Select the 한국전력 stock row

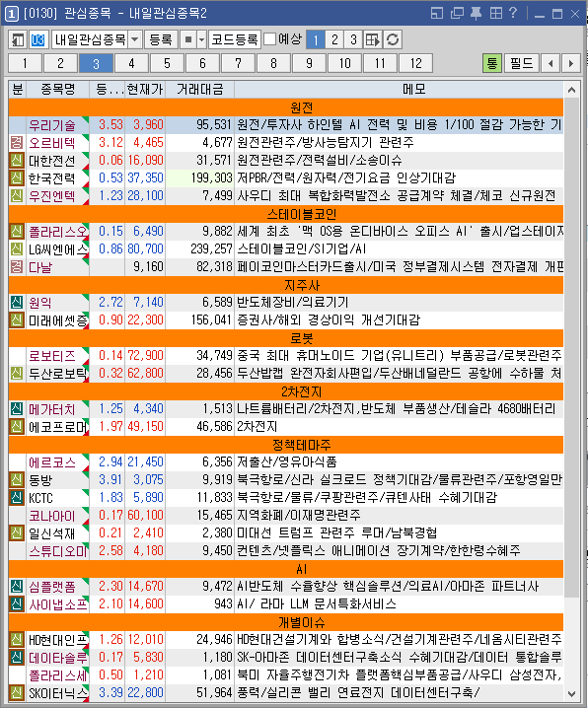tap(286, 177)
